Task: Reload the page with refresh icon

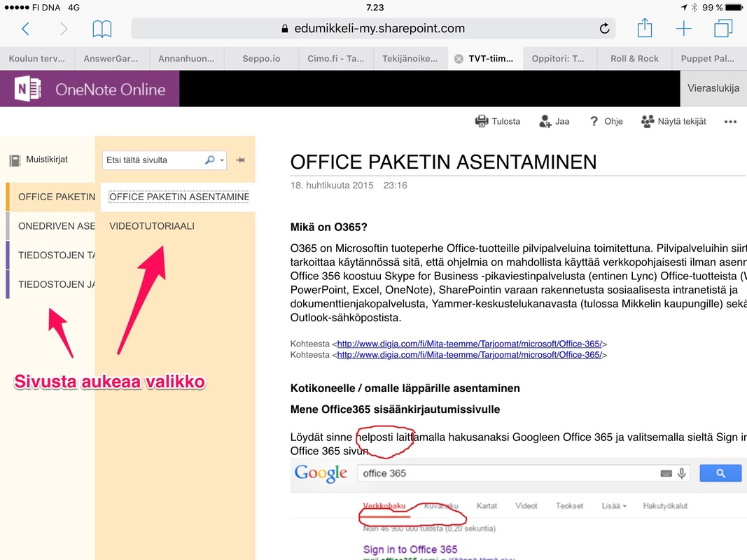Action: pyautogui.click(x=604, y=29)
